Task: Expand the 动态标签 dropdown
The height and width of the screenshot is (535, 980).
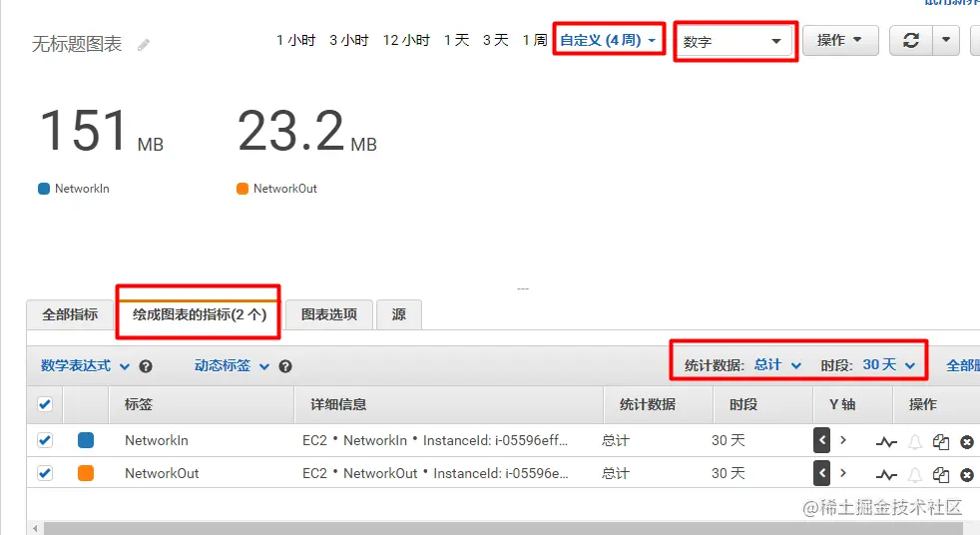Action: [232, 365]
